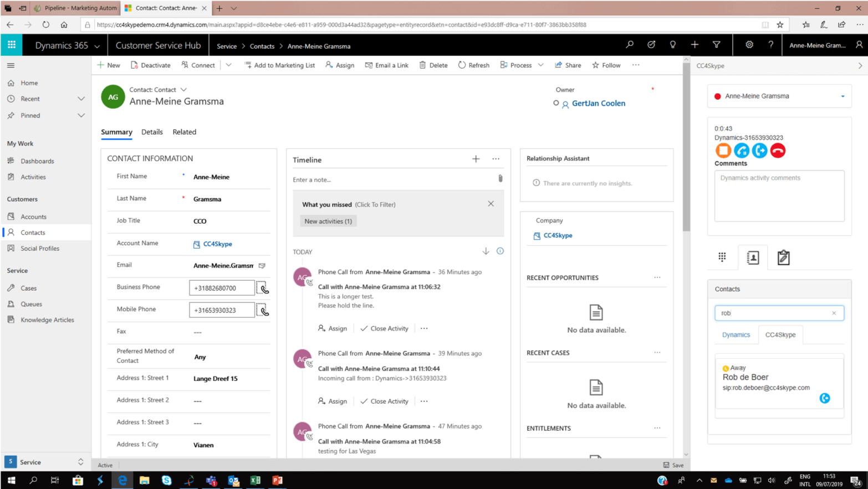The image size is (868, 489).
Task: Open the Anne-Meine Gramsma presence status dropdown
Action: tap(843, 96)
